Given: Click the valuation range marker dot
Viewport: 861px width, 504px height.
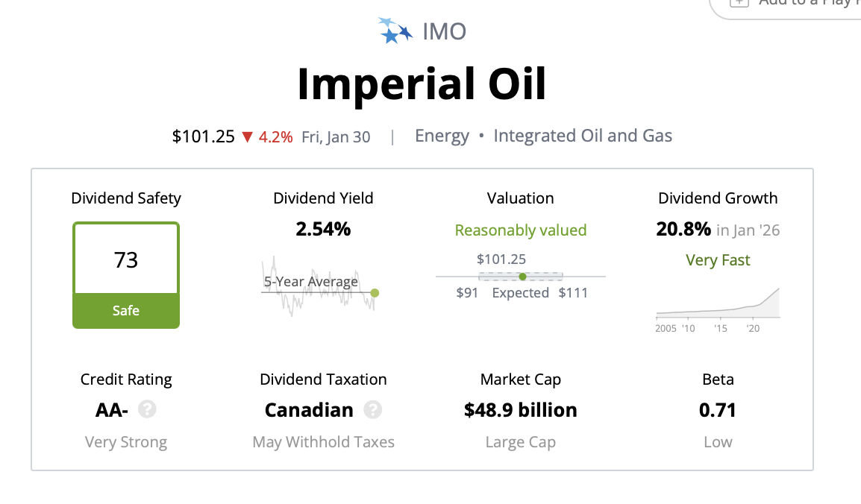Looking at the screenshot, I should point(522,277).
